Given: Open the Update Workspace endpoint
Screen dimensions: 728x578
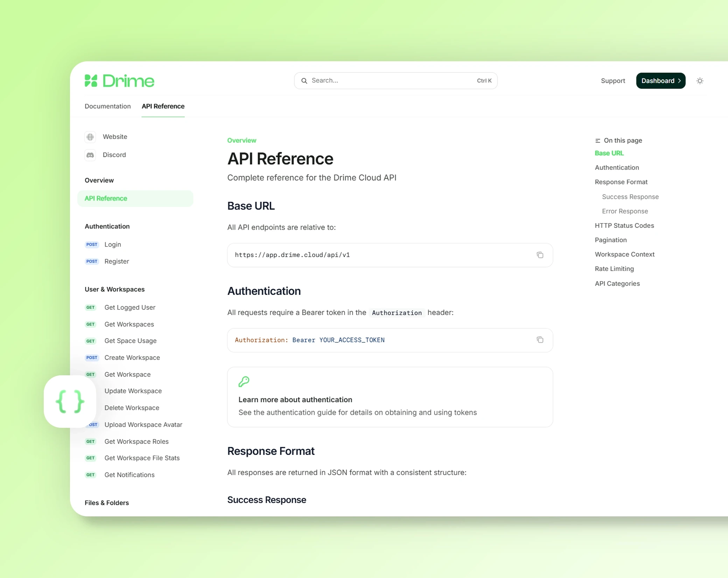Looking at the screenshot, I should click(x=133, y=391).
